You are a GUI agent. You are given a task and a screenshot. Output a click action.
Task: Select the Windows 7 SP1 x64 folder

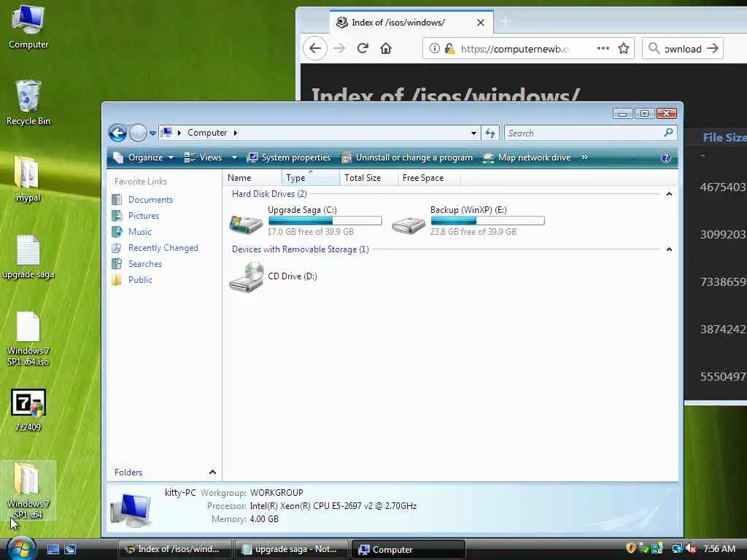(x=28, y=491)
